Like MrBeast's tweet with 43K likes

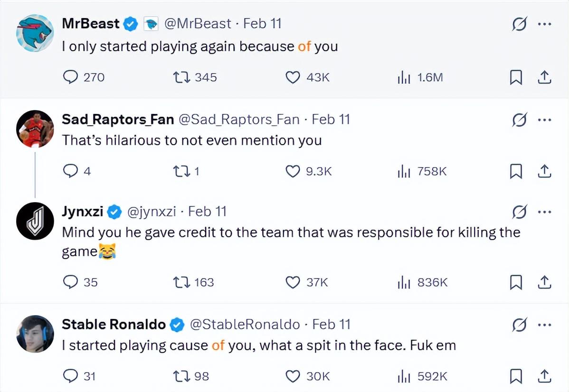(293, 77)
